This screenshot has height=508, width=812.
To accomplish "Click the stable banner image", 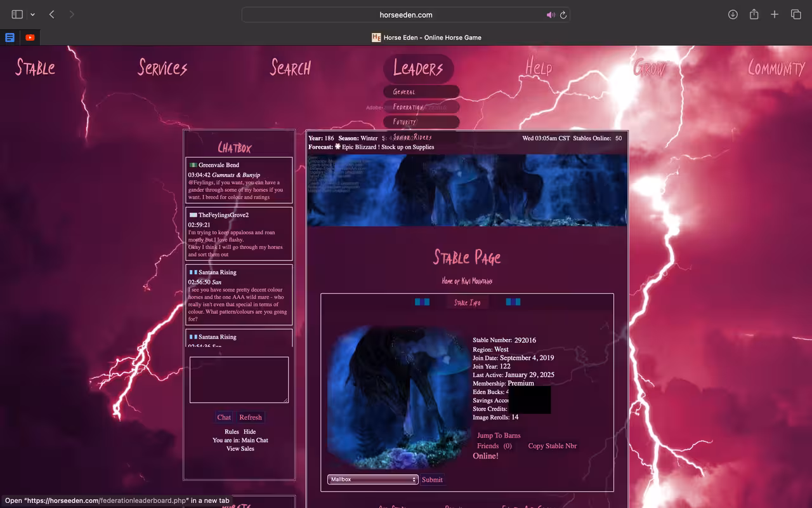I will (x=468, y=190).
